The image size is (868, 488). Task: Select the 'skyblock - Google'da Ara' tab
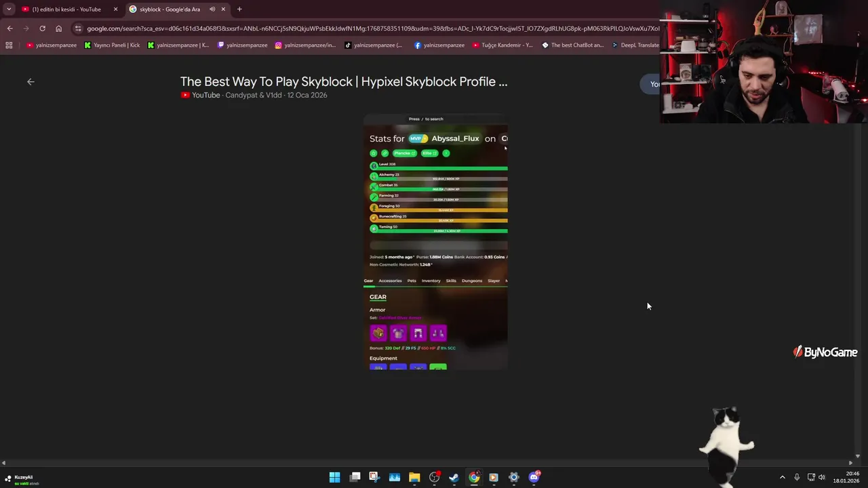coord(170,9)
